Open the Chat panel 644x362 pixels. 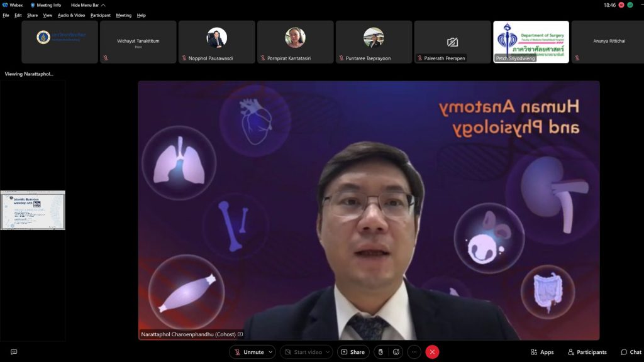(x=631, y=352)
